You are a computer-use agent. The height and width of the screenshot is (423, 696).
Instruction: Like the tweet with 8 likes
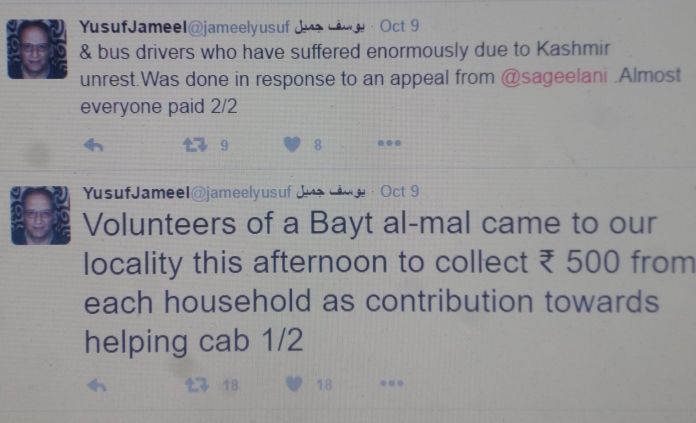pyautogui.click(x=292, y=144)
